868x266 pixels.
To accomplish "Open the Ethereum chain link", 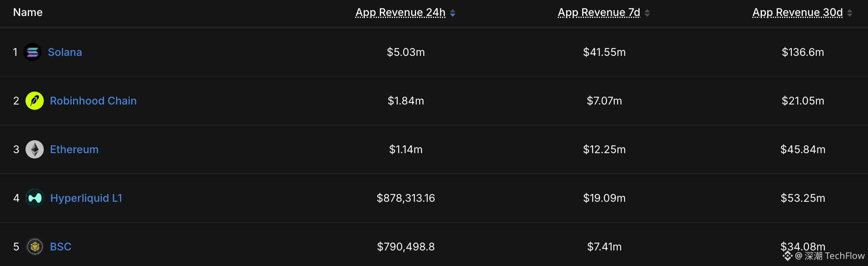I will (x=74, y=149).
